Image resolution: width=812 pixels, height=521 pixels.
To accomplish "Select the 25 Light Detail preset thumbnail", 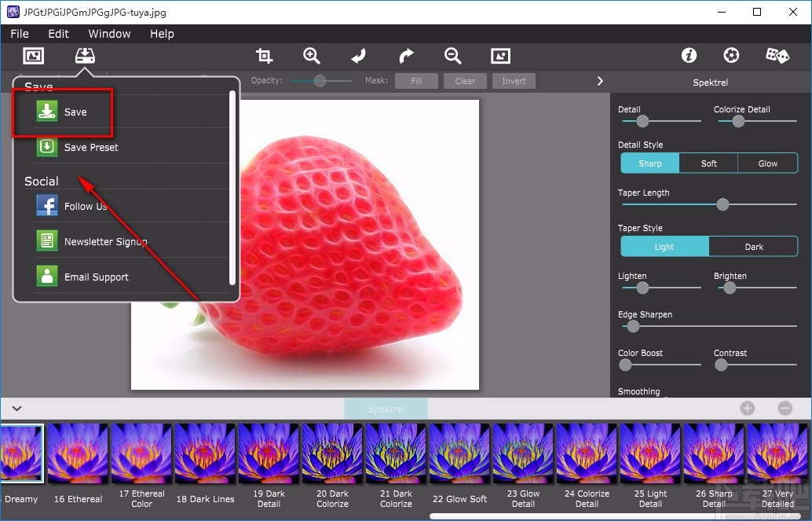I will (x=650, y=453).
